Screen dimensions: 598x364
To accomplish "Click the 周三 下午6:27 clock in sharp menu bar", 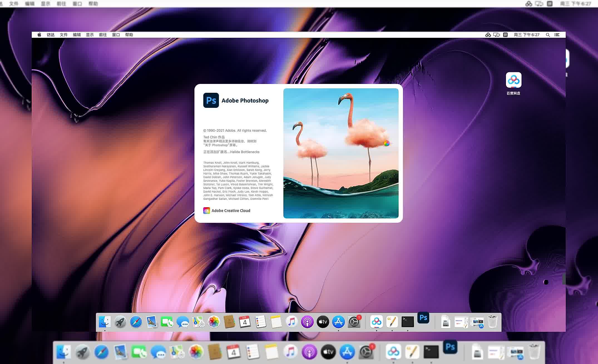I will coord(527,35).
